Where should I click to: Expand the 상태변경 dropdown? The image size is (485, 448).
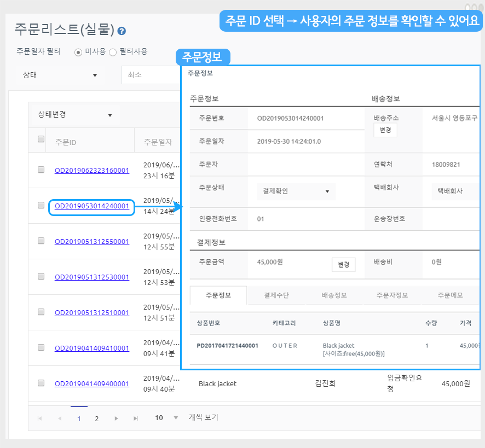click(x=74, y=115)
